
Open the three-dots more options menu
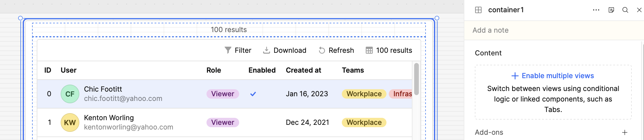click(x=596, y=10)
